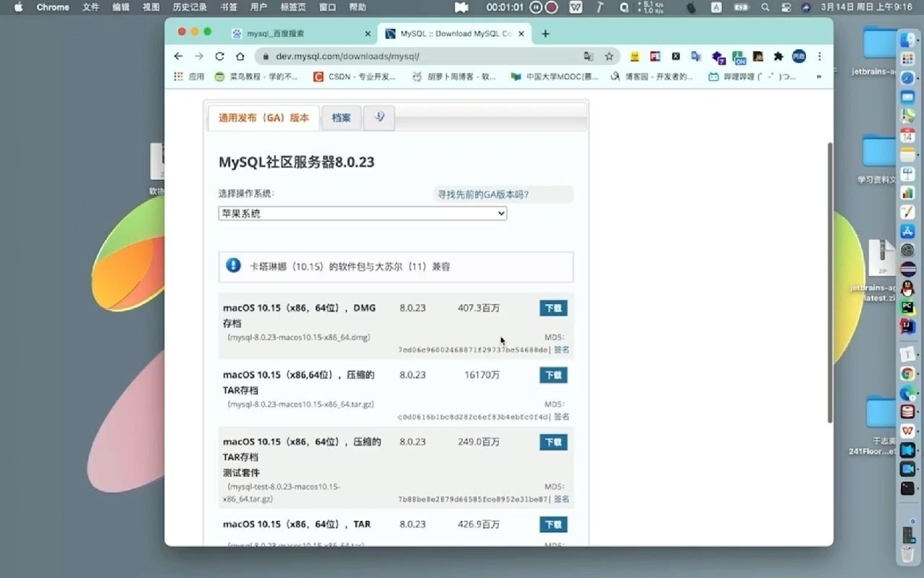
Task: Open Finder from the Dock
Action: coord(907,41)
